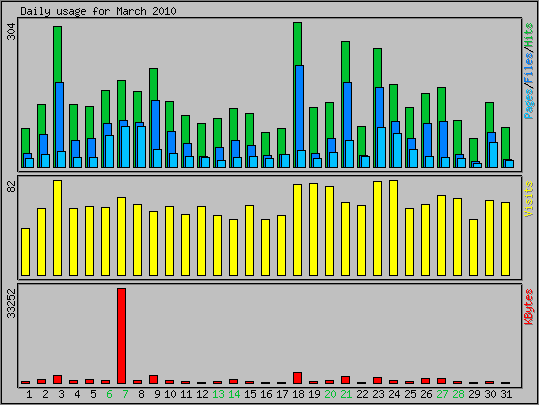Click the '82' visits axis maximum label

pos(12,186)
